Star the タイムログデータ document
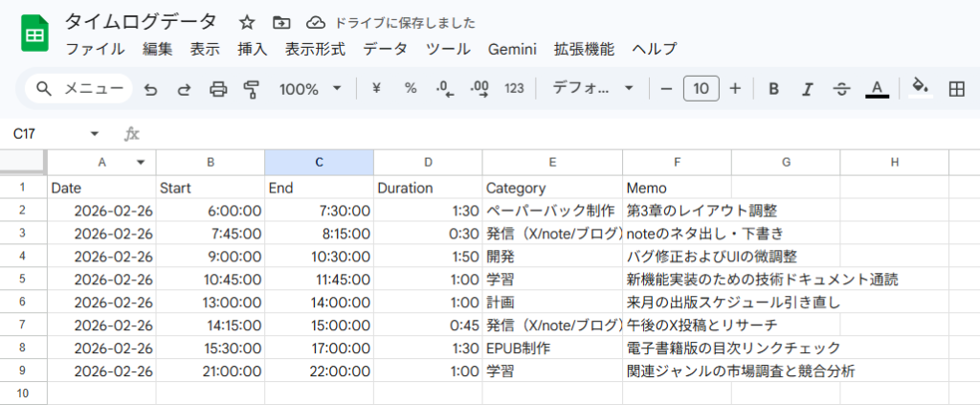The width and height of the screenshot is (980, 405). click(x=247, y=22)
